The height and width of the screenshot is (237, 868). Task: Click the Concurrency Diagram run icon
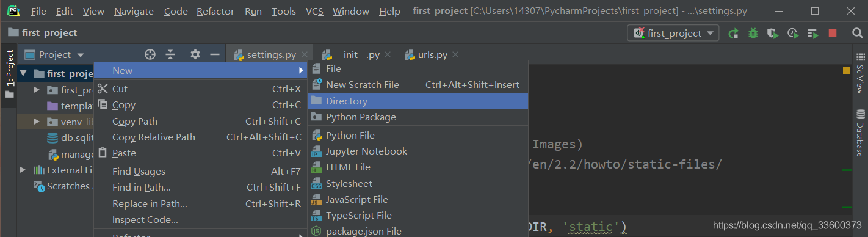[812, 34]
